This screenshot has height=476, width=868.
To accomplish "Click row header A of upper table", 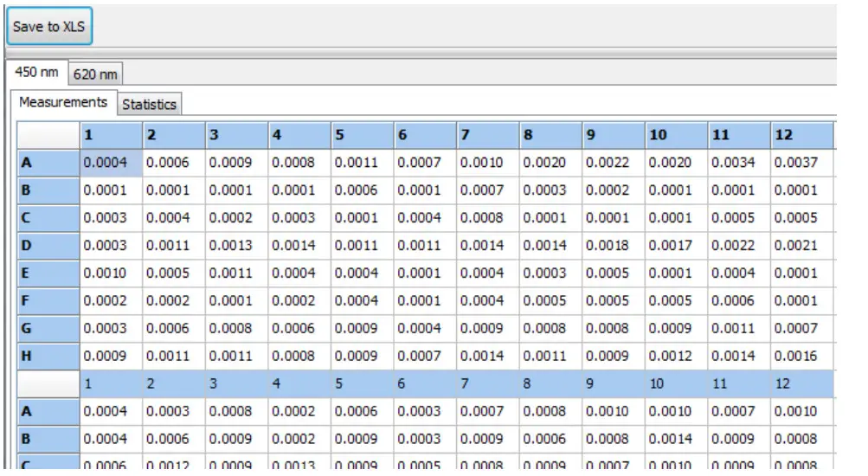I will 48,163.
